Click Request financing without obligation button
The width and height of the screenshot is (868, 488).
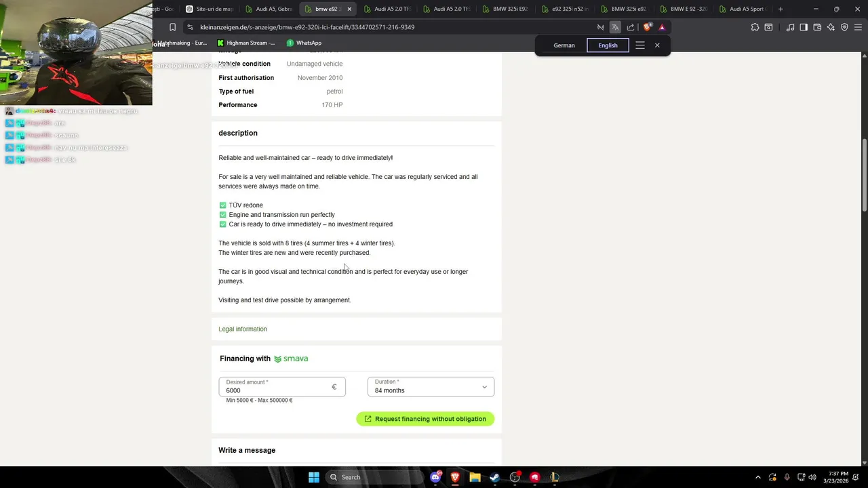[425, 419]
